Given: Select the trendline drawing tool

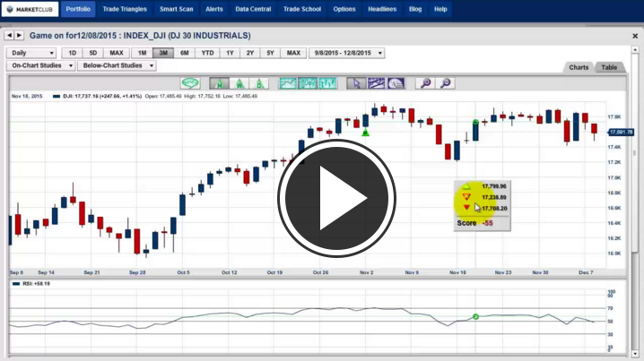Looking at the screenshot, I should click(376, 83).
